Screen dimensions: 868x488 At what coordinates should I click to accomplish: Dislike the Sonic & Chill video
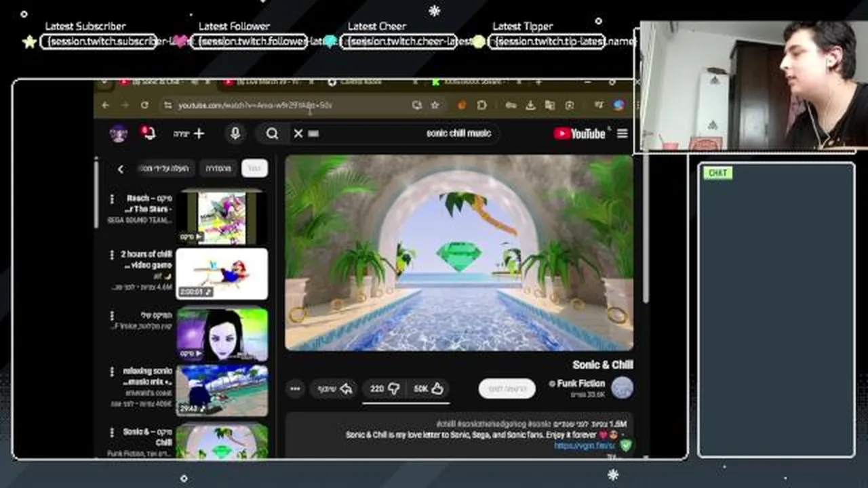point(385,388)
